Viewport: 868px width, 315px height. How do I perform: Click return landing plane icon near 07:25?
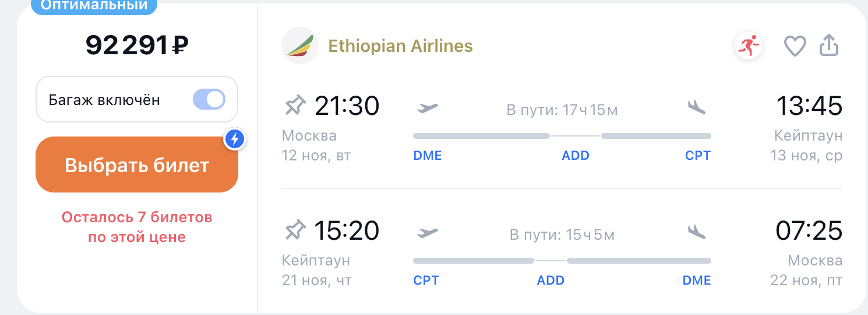tap(696, 232)
